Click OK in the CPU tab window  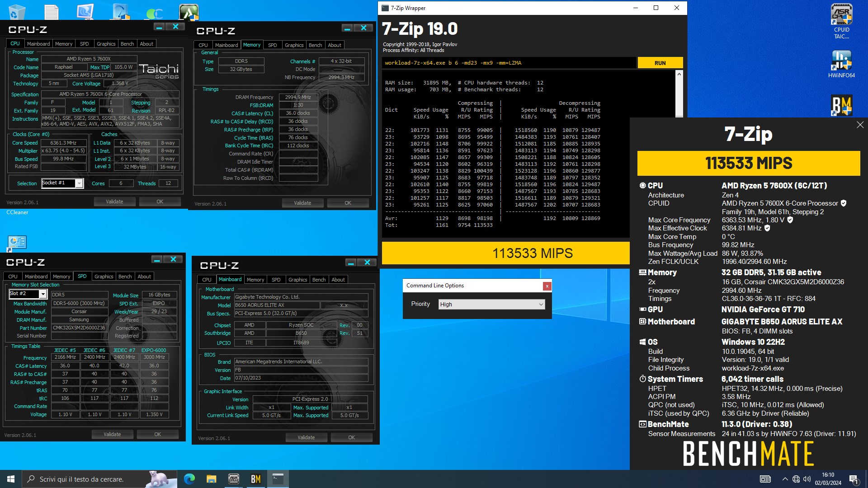[x=160, y=202]
